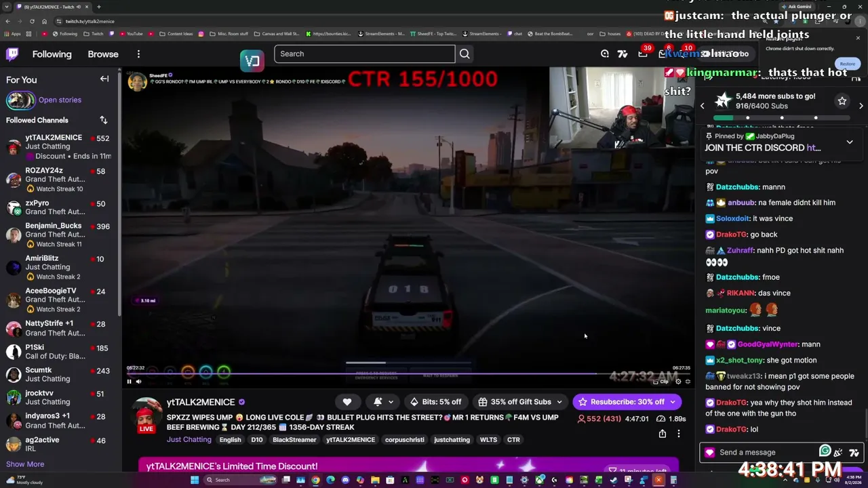Open ytTALK2MENICE channel avatar below player
Image resolution: width=868 pixels, height=488 pixels.
[x=146, y=414]
